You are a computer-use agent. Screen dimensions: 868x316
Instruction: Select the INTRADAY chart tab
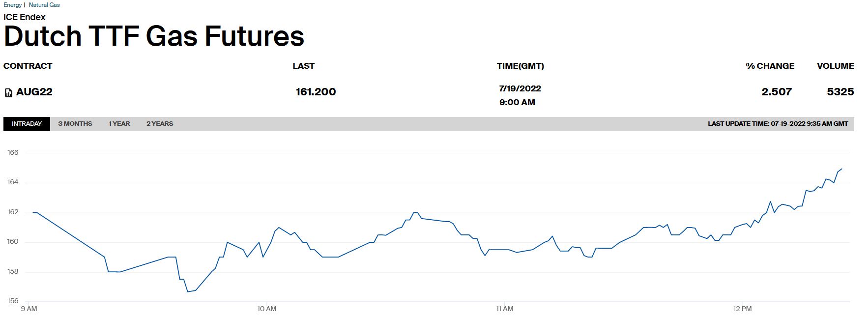click(27, 124)
